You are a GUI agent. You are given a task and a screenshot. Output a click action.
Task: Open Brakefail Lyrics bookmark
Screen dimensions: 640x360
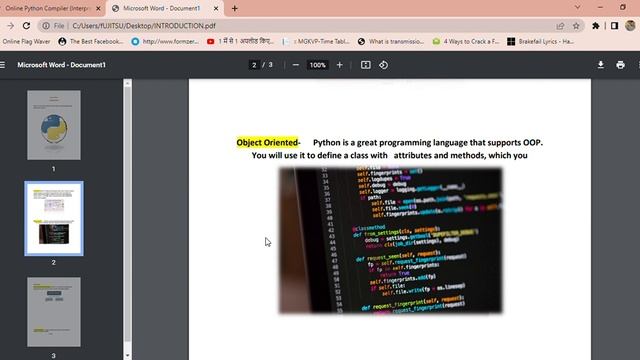pyautogui.click(x=540, y=41)
